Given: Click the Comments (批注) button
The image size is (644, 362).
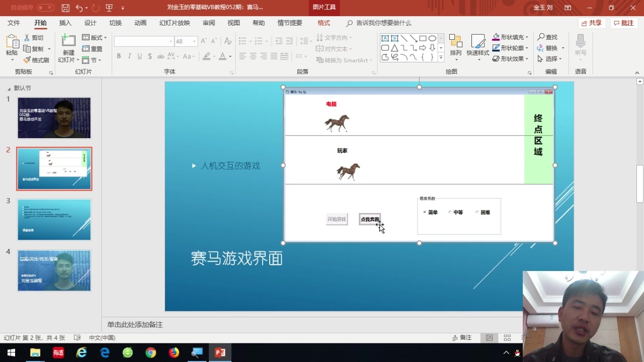Looking at the screenshot, I should coord(624,23).
